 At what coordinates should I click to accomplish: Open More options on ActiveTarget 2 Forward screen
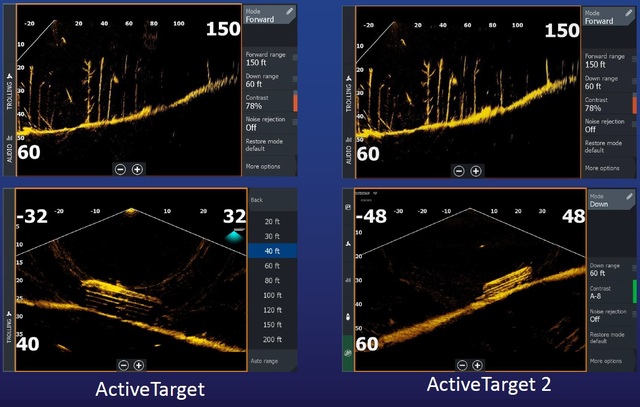(x=609, y=168)
